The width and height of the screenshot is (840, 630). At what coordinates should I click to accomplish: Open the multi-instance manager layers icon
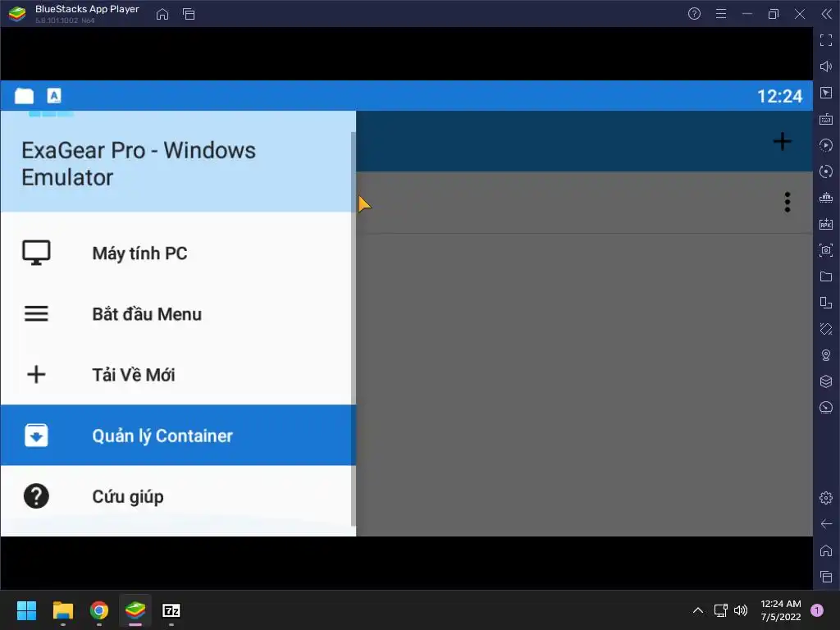(826, 381)
